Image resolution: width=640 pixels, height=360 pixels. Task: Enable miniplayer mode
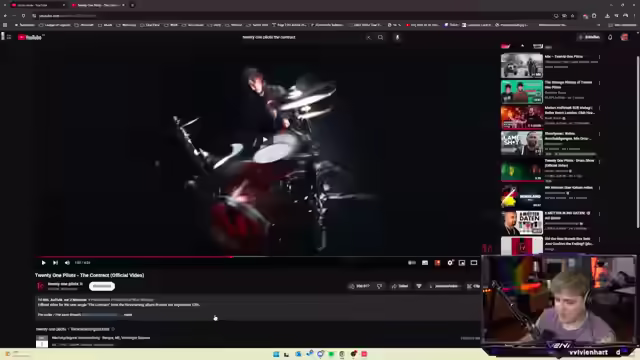[462, 263]
